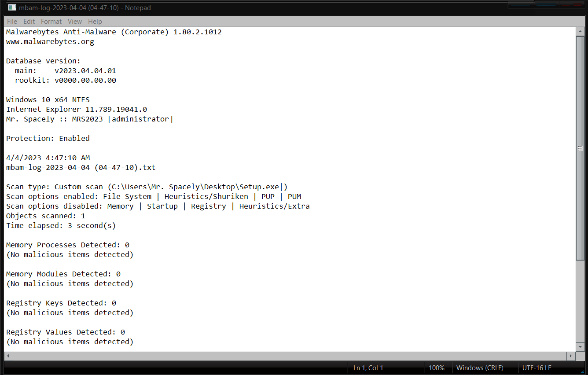Click the 'rootkit: v0000.00.00.00' line
This screenshot has width=588, height=375.
pos(66,81)
